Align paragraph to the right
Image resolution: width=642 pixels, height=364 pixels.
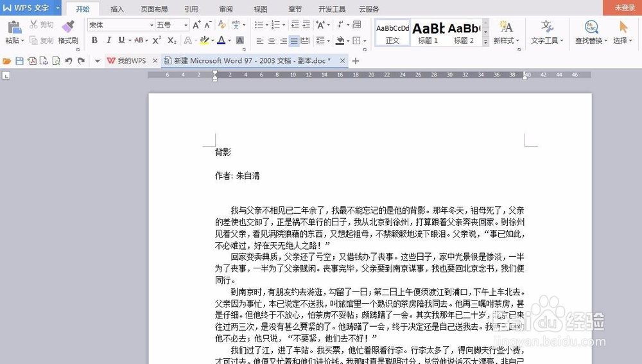[x=283, y=40]
